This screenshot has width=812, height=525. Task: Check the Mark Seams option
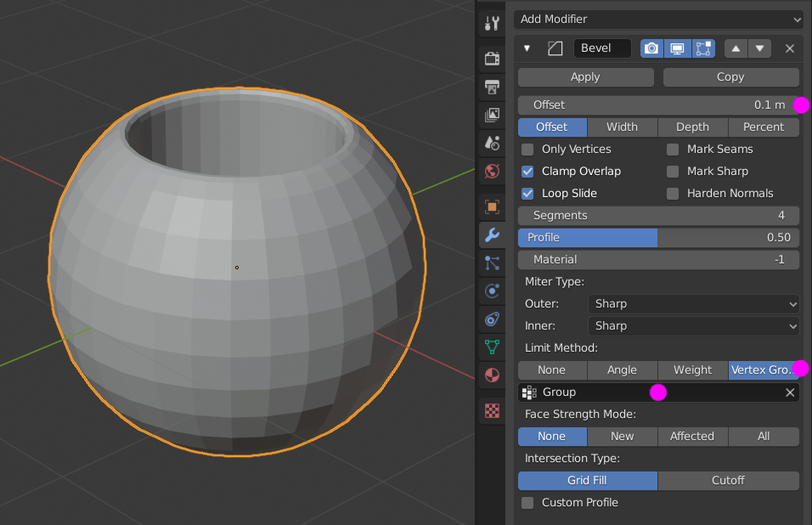tap(671, 149)
